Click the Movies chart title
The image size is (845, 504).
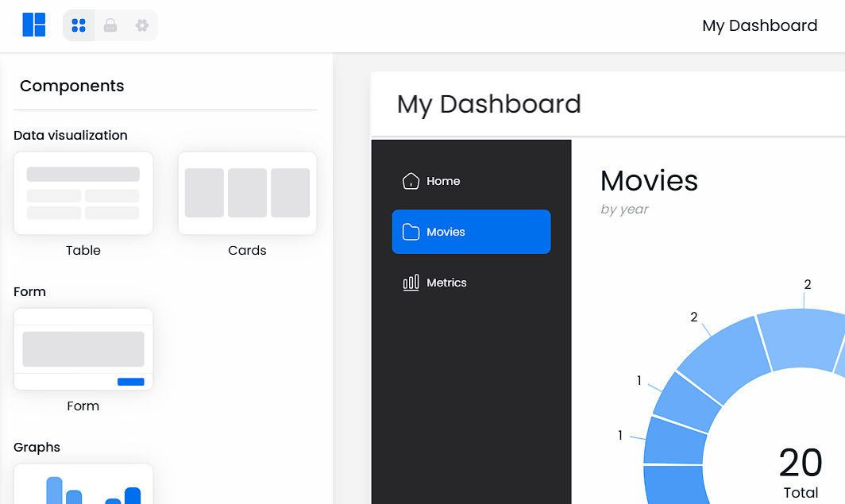click(x=649, y=180)
